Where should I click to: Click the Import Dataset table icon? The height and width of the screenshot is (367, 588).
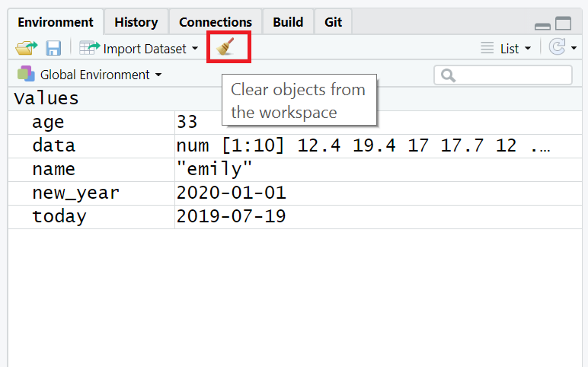89,48
